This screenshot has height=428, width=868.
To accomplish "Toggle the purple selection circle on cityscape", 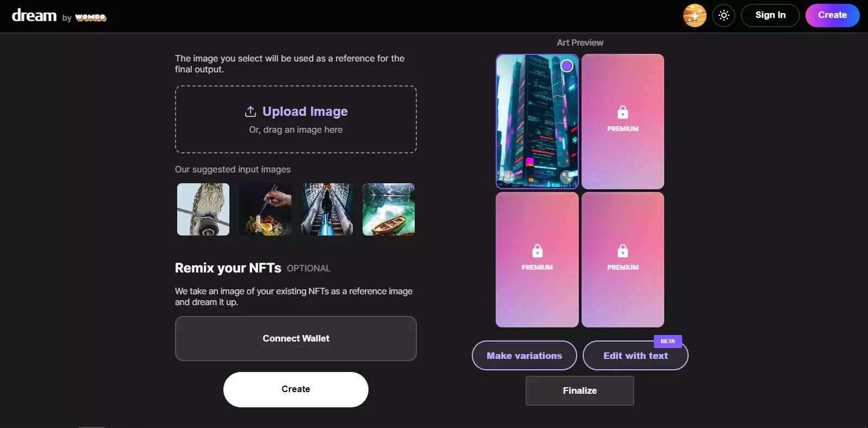I will 567,66.
